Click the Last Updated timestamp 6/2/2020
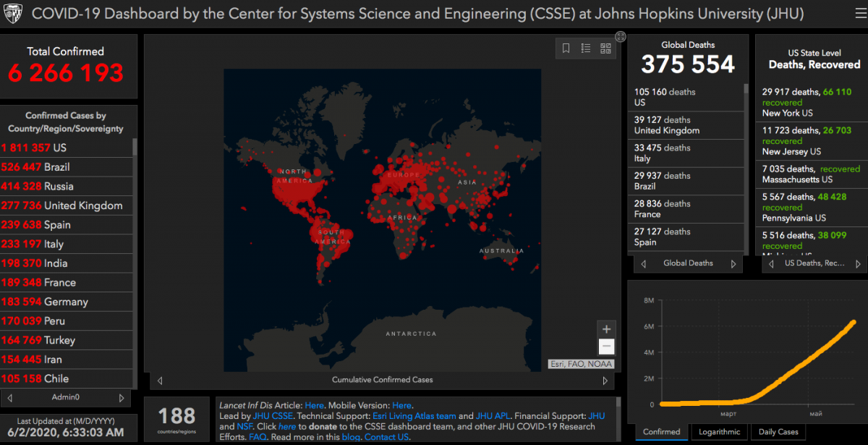 (x=66, y=431)
